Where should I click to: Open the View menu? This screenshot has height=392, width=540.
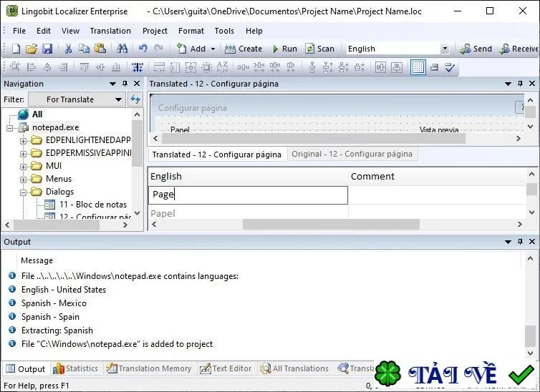pos(71,31)
